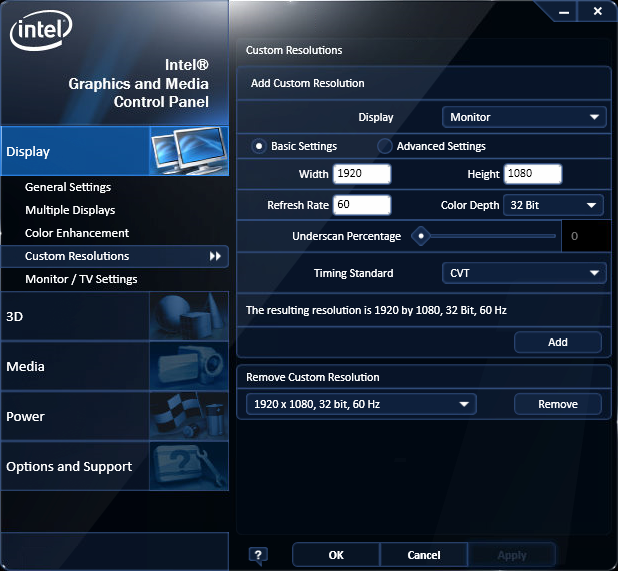Viewport: 618px width, 571px height.
Task: Click the Apply button
Action: click(512, 555)
